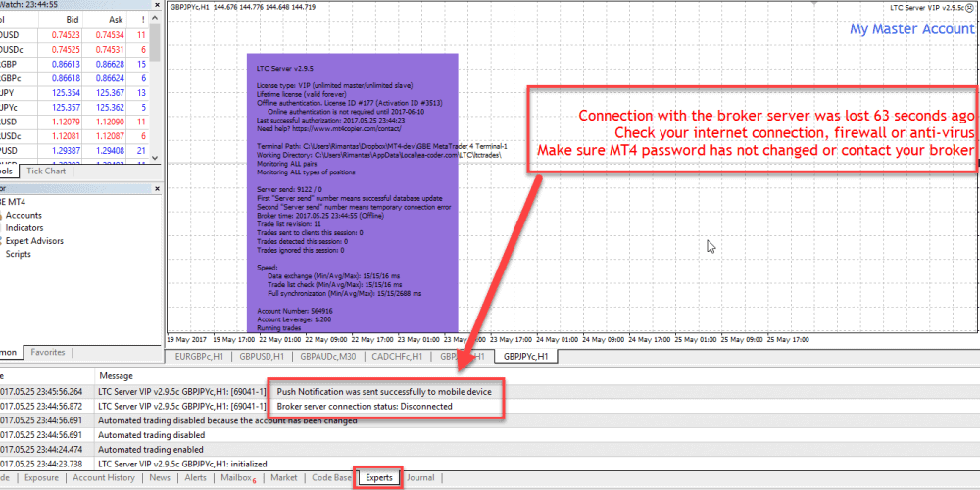The width and height of the screenshot is (980, 490).
Task: Click the 'Check your internet connection' warning line
Action: (x=795, y=133)
